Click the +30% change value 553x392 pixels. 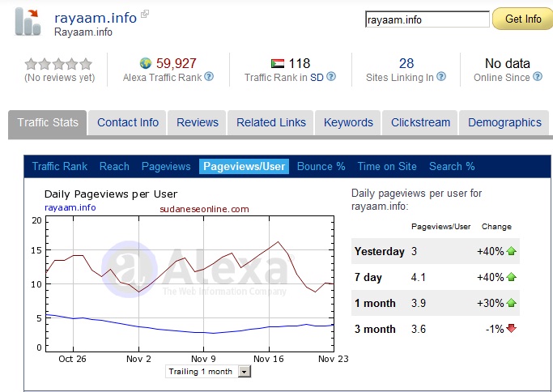coord(490,303)
